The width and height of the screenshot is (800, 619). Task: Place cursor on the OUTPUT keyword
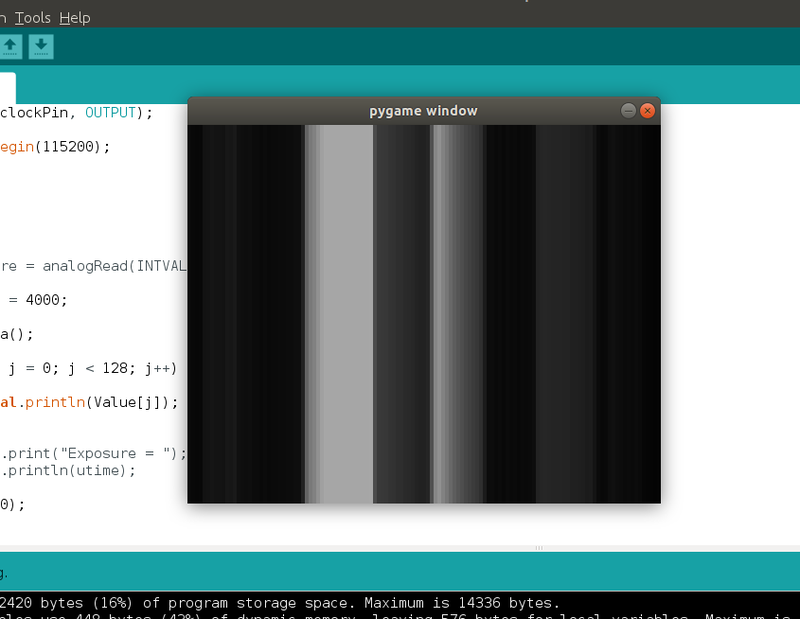110,112
